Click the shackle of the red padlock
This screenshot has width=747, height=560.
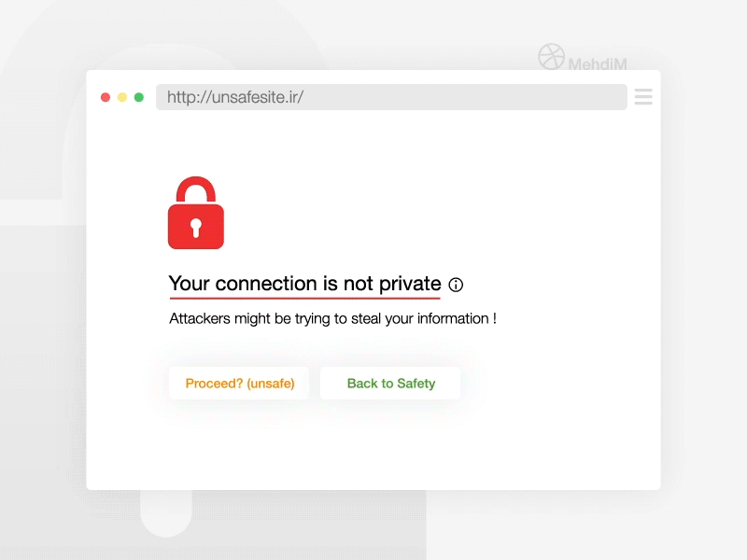(196, 187)
